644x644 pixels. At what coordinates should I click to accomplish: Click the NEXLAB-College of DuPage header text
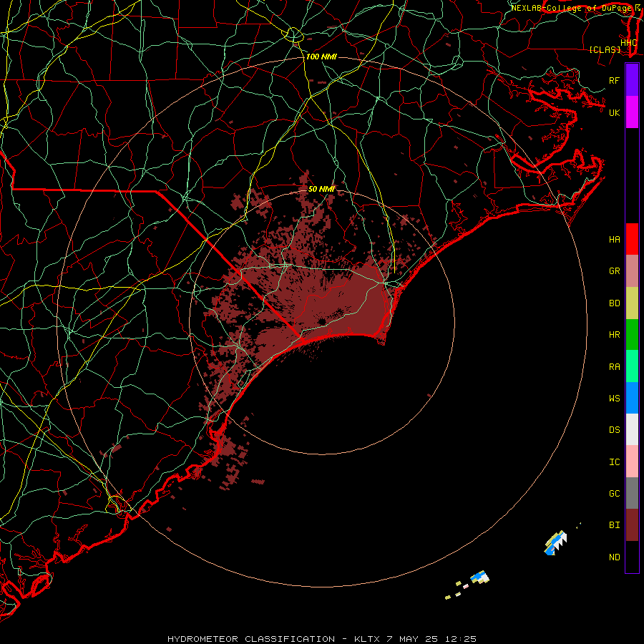click(572, 8)
